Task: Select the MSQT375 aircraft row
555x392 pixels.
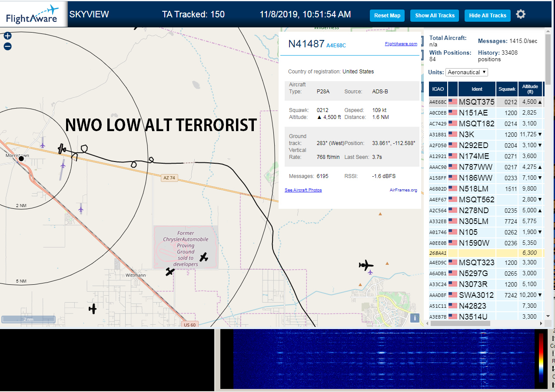Action: (x=486, y=102)
